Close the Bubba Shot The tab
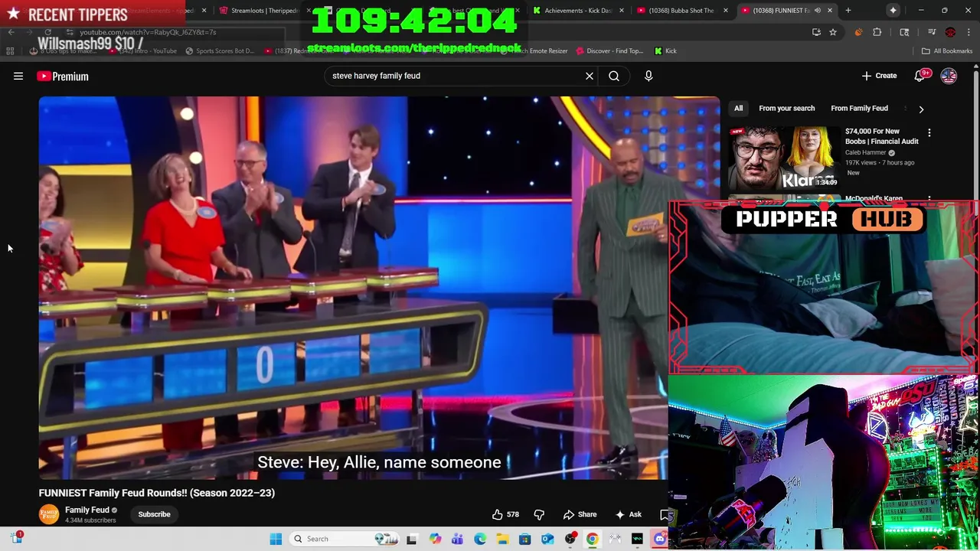Screen dimensions: 980x551 pyautogui.click(x=725, y=11)
